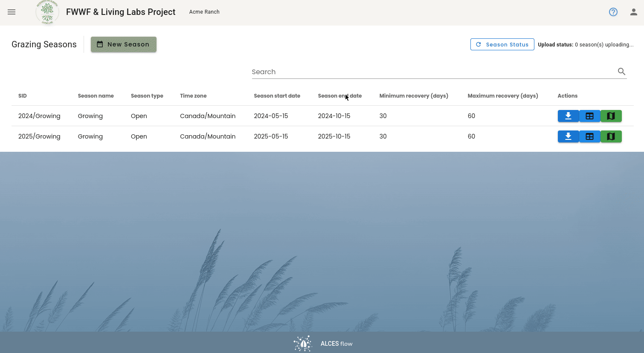644x353 pixels.
Task: Click the FWWF & Living Labs Project title
Action: click(121, 12)
